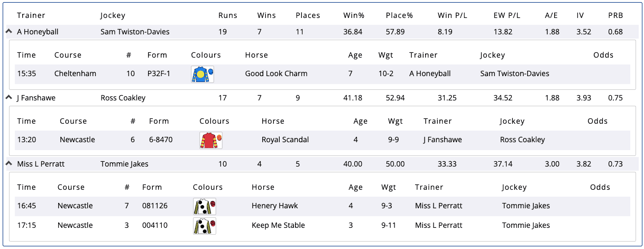Open the Good Look Charm horse link
This screenshot has height=249, width=644.
coord(276,74)
